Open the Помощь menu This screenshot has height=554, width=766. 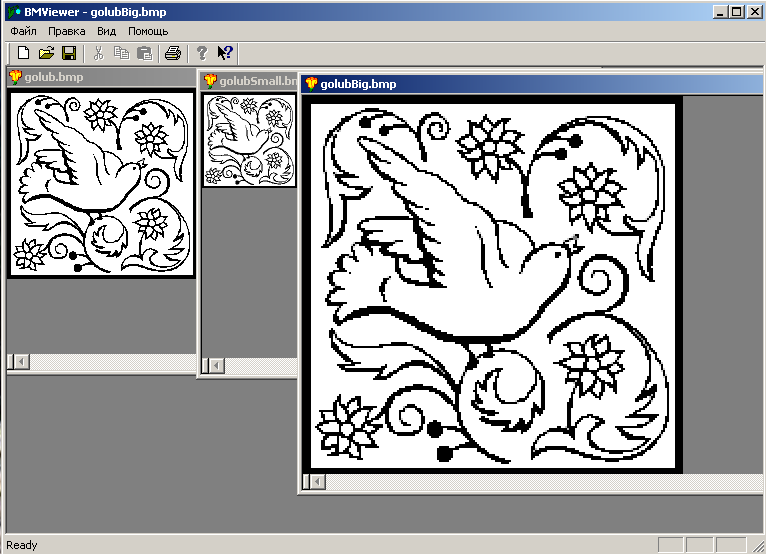click(x=148, y=31)
